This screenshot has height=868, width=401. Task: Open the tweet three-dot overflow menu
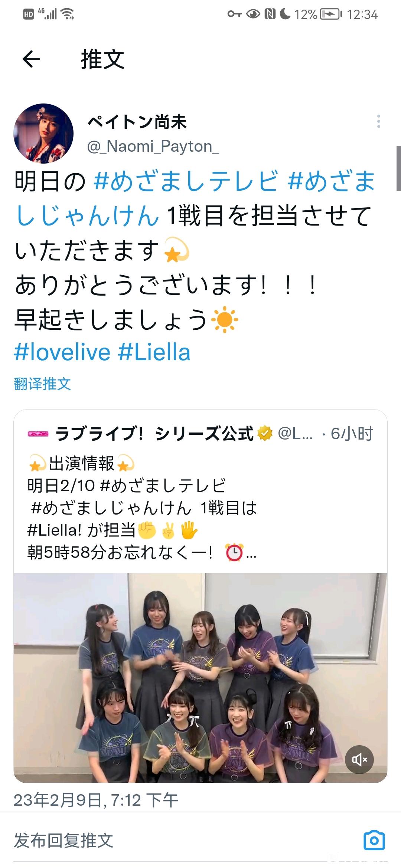point(378,121)
